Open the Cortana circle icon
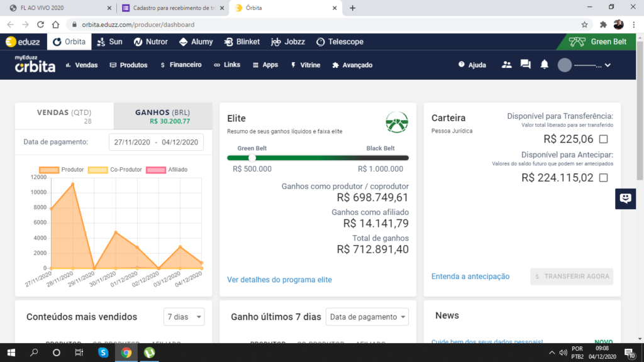 click(57, 353)
